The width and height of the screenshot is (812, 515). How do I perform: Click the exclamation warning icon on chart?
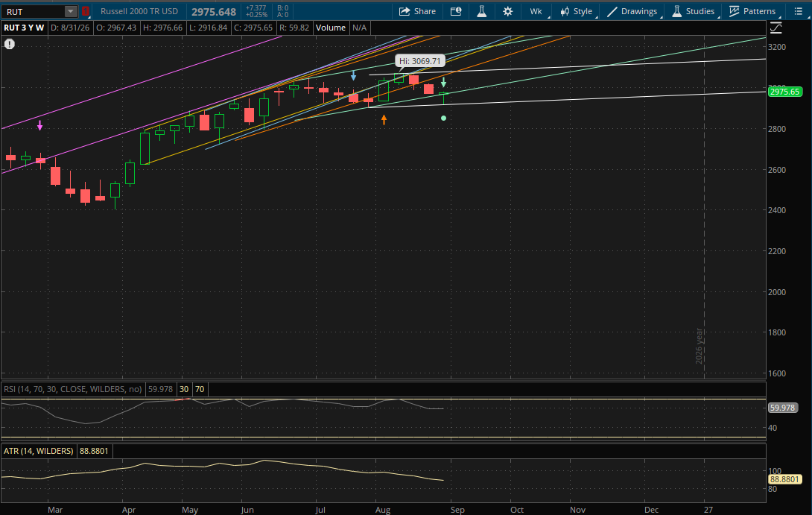click(x=10, y=44)
